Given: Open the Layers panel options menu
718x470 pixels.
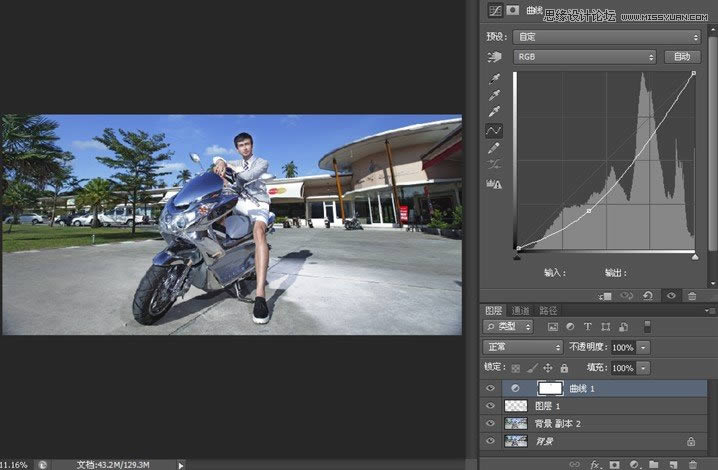Looking at the screenshot, I should (x=710, y=311).
